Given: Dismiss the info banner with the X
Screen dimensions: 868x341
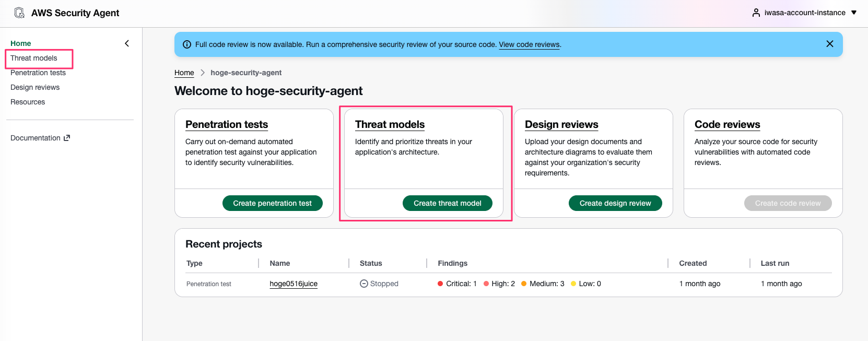Looking at the screenshot, I should [830, 44].
